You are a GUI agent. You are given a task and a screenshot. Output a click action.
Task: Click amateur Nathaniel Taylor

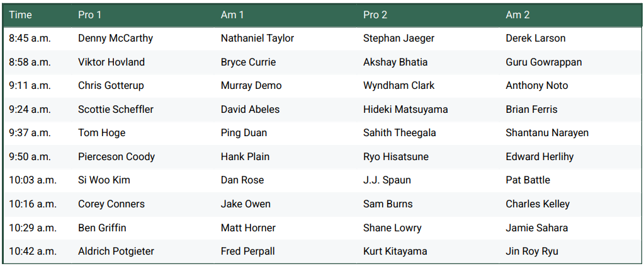(257, 38)
